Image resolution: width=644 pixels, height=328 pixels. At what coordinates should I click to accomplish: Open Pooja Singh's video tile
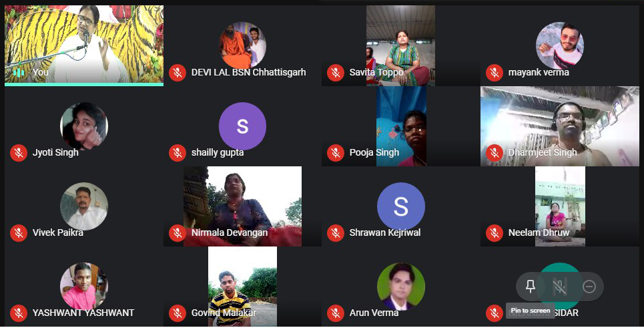point(401,126)
